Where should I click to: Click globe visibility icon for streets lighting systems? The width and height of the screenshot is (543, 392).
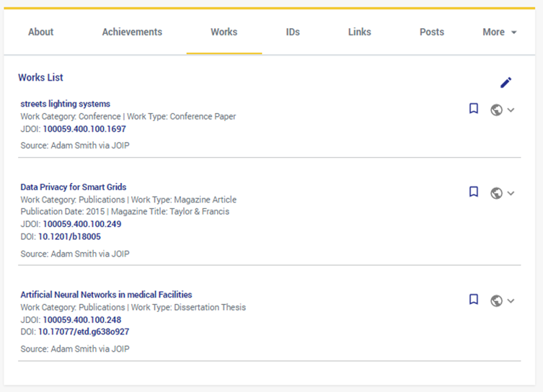click(x=496, y=110)
